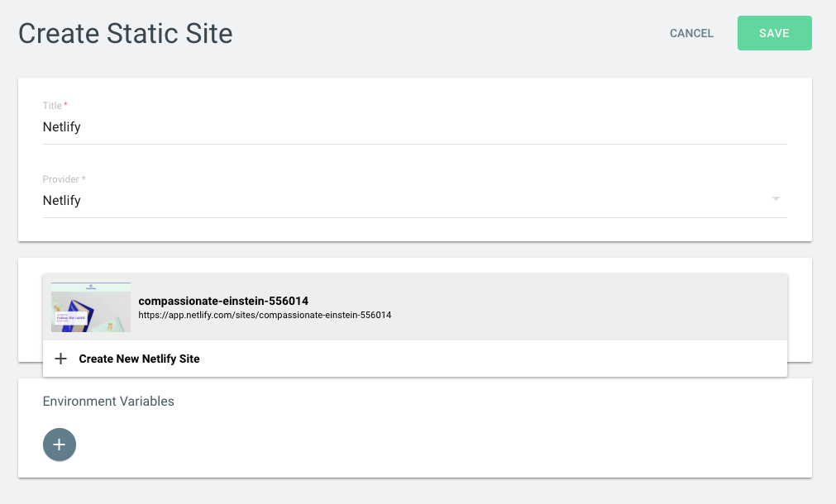This screenshot has width=836, height=504.
Task: Click the plus icon beside Create New Netlify Site
Action: 61,359
